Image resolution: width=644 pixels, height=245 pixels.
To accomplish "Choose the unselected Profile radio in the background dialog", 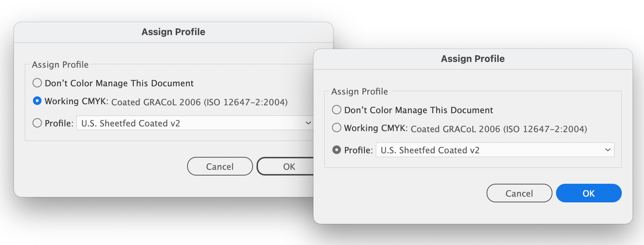I will pos(37,123).
